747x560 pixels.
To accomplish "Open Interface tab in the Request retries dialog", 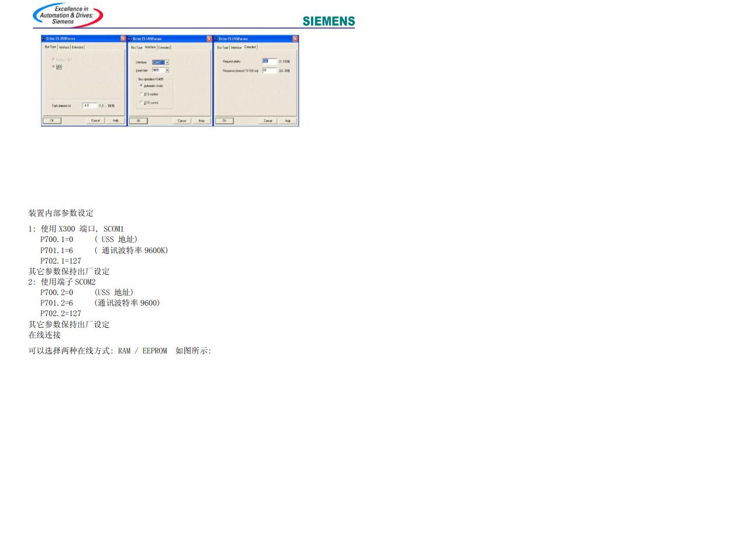I will [x=236, y=48].
